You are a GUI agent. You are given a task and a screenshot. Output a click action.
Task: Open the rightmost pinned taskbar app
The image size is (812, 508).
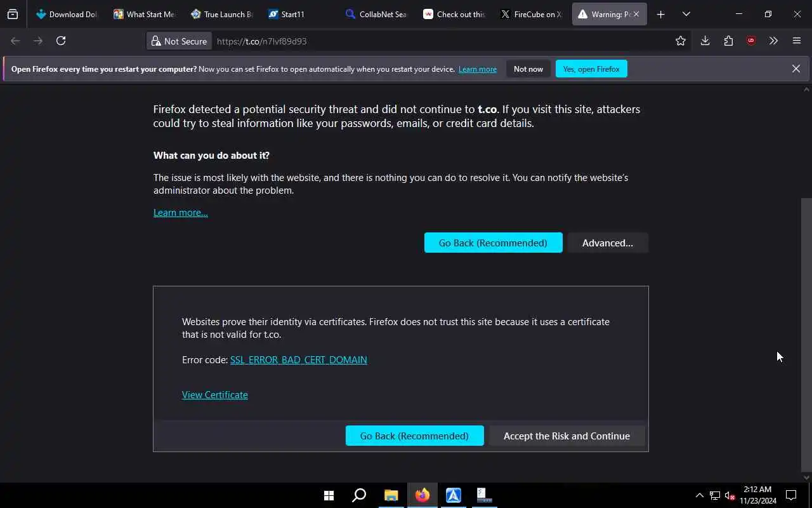tap(484, 495)
